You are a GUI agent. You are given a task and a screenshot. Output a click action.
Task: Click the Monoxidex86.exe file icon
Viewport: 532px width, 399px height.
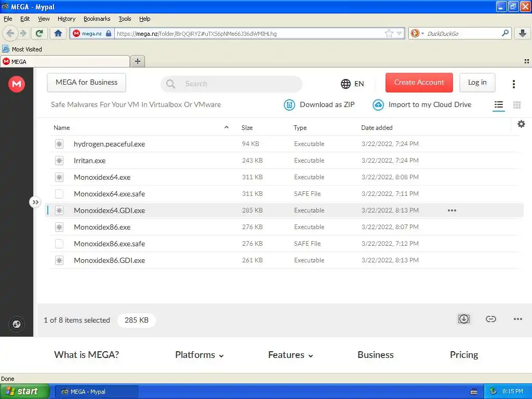point(59,227)
